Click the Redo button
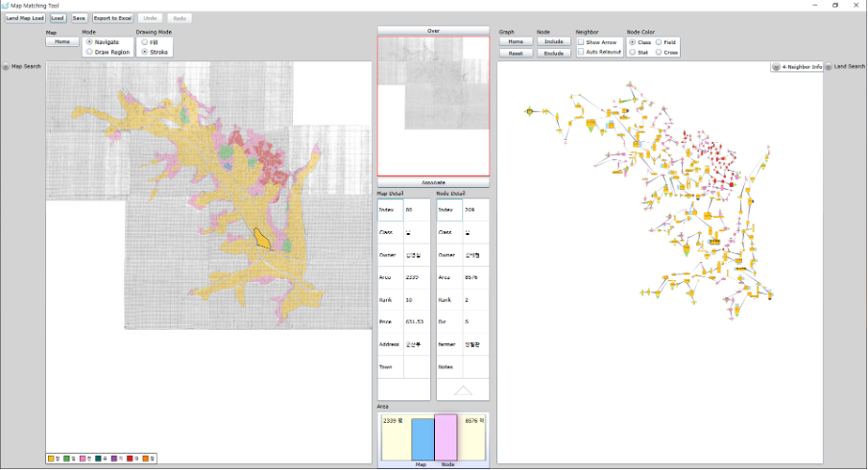This screenshot has height=470, width=868. (x=180, y=18)
